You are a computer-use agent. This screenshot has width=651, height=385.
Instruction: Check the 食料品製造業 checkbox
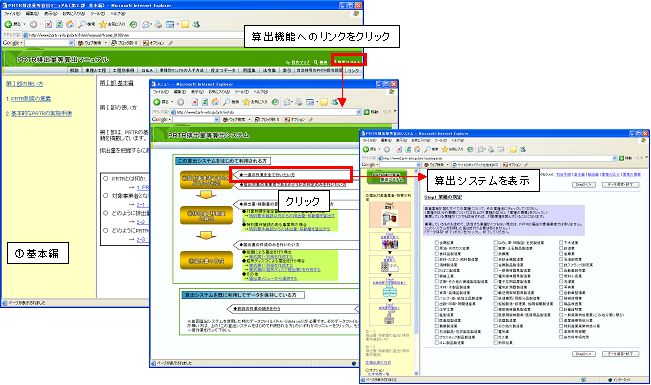pos(436,253)
